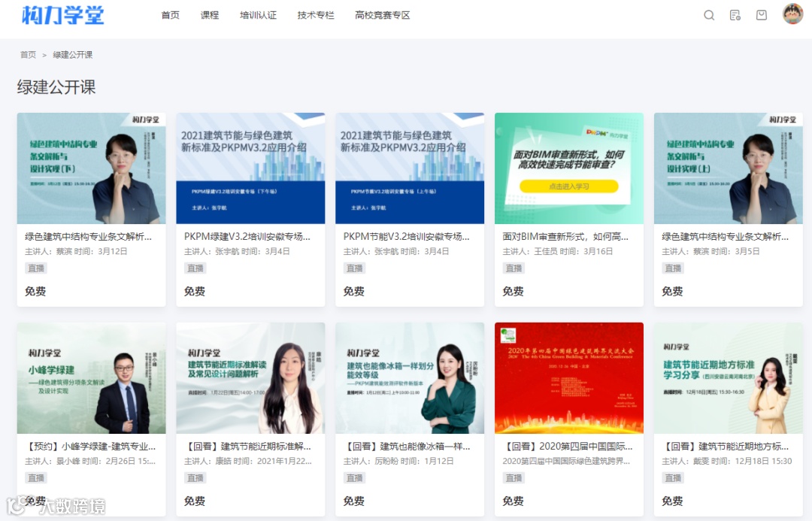This screenshot has height=521, width=812.
Task: Click text 主讲人: 戴雯 时间: 12月18日 15:30
Action: pyautogui.click(x=727, y=462)
